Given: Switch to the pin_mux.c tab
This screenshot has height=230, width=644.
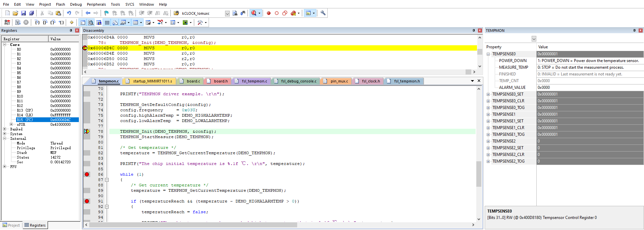Looking at the screenshot, I should pyautogui.click(x=336, y=81).
